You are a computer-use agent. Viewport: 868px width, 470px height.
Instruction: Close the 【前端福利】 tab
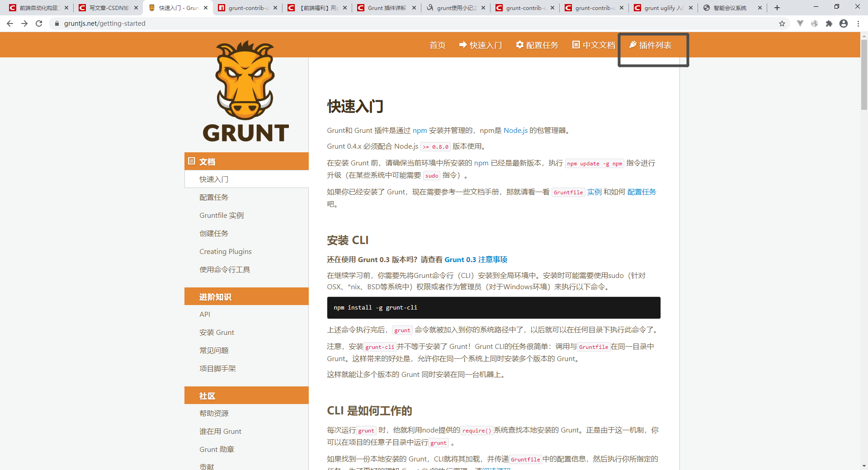tap(345, 8)
